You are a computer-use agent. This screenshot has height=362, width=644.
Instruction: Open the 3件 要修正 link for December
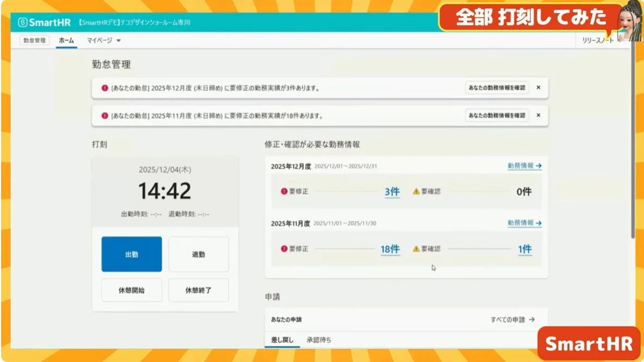click(x=392, y=191)
